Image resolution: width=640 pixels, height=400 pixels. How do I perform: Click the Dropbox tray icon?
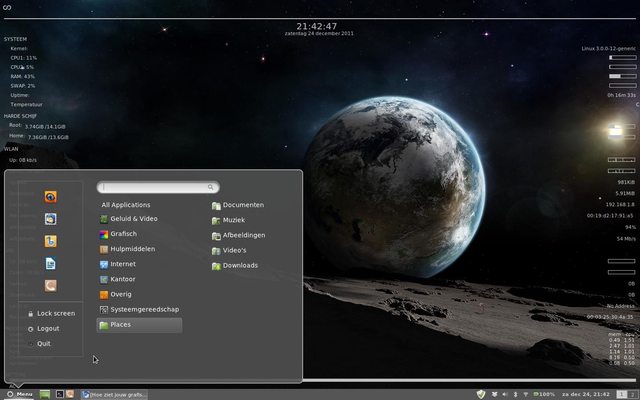(x=495, y=394)
